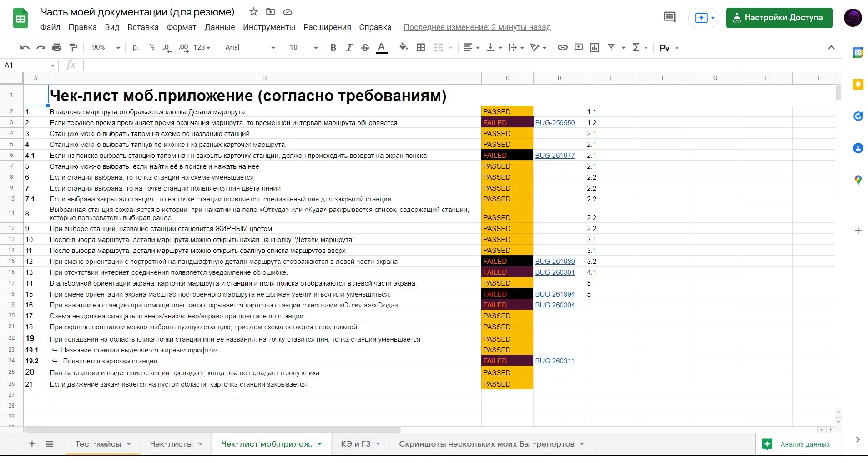
Task: Click the Настройки Доступа share button
Action: [x=779, y=18]
